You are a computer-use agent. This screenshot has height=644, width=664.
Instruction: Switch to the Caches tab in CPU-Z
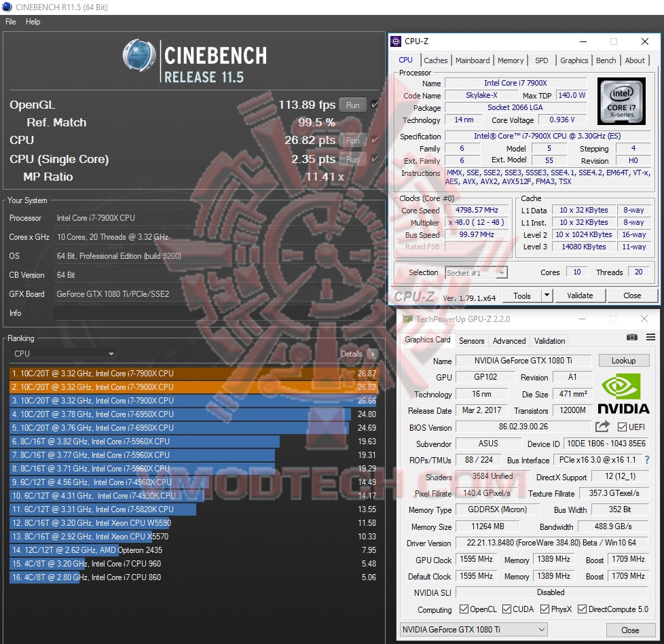(x=435, y=60)
